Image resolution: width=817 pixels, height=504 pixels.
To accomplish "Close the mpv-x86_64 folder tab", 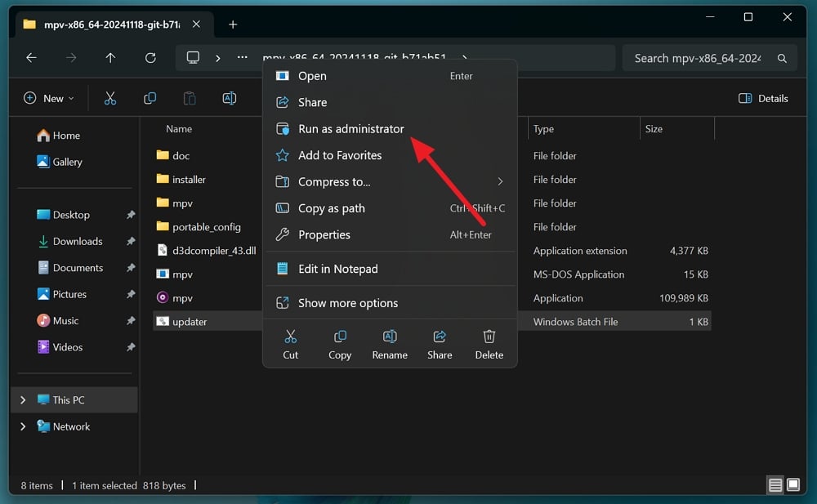I will tap(196, 24).
